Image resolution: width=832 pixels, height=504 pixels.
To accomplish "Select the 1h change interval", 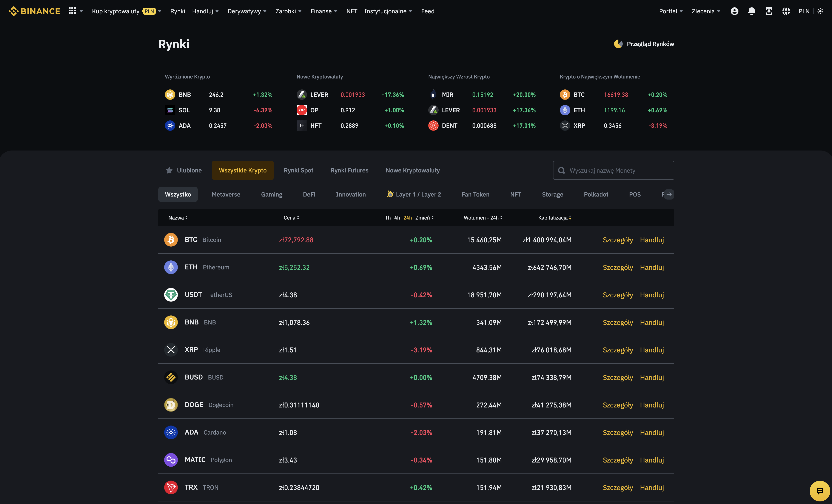I will coord(388,218).
